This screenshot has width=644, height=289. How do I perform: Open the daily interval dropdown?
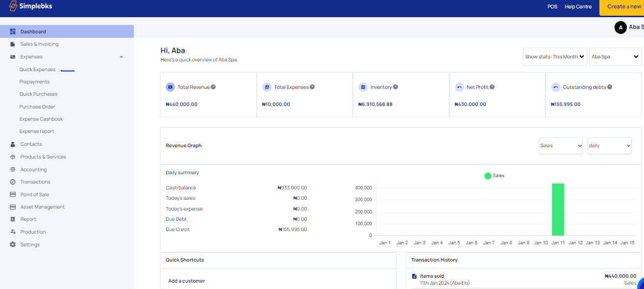click(x=609, y=146)
